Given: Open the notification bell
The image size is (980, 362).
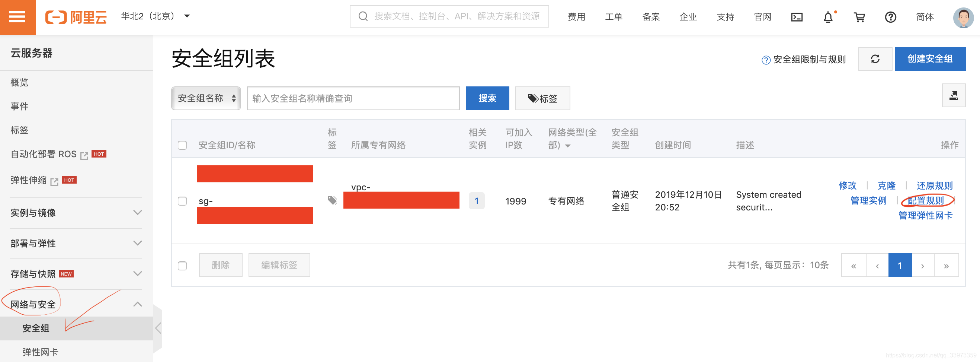Looking at the screenshot, I should tap(828, 17).
